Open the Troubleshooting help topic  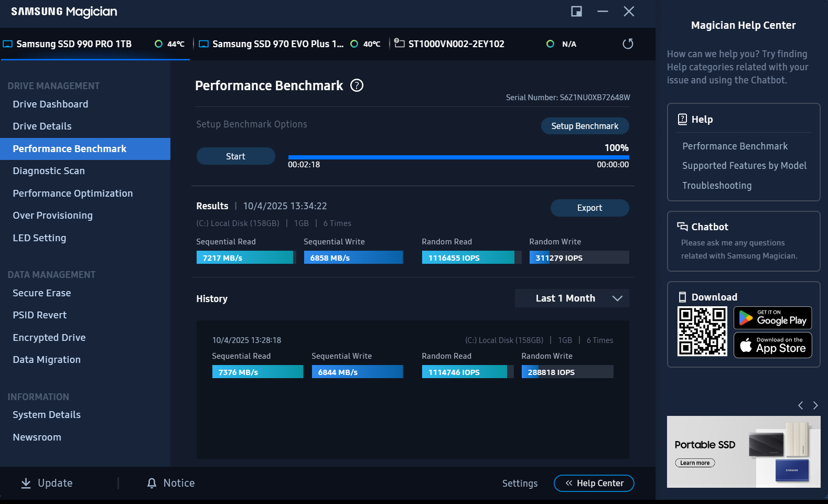pos(717,186)
